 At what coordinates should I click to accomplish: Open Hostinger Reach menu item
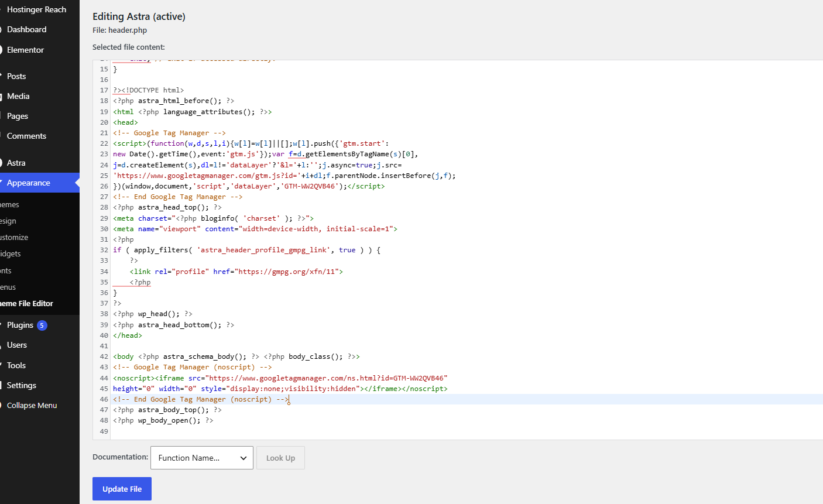coord(36,9)
